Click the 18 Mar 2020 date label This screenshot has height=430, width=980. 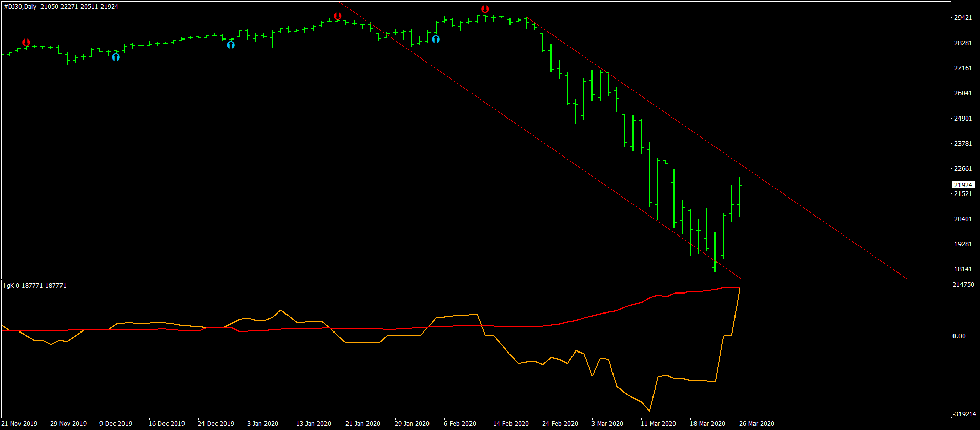click(x=707, y=424)
